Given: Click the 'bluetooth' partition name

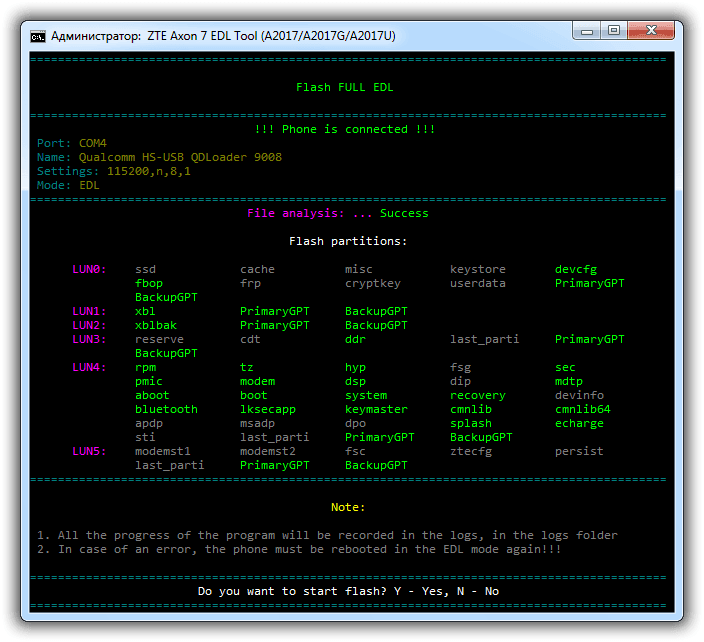Looking at the screenshot, I should 166,409.
